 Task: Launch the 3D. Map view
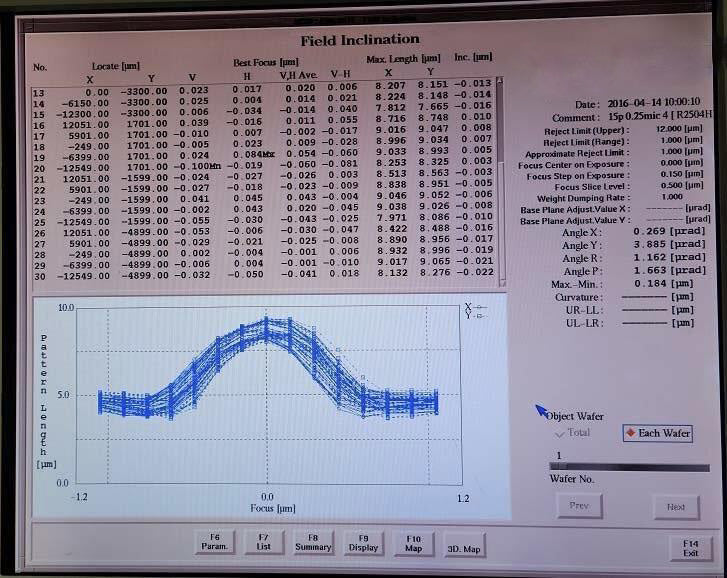coord(463,548)
